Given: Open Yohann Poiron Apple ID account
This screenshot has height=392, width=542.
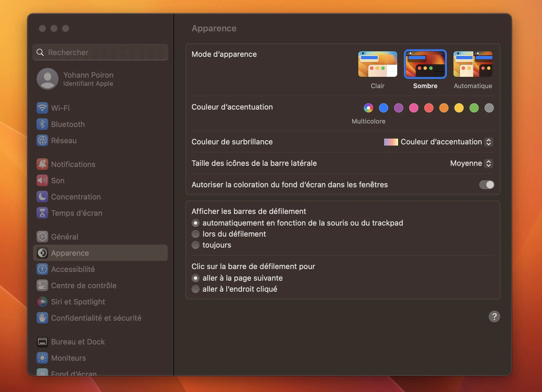Looking at the screenshot, I should (88, 79).
